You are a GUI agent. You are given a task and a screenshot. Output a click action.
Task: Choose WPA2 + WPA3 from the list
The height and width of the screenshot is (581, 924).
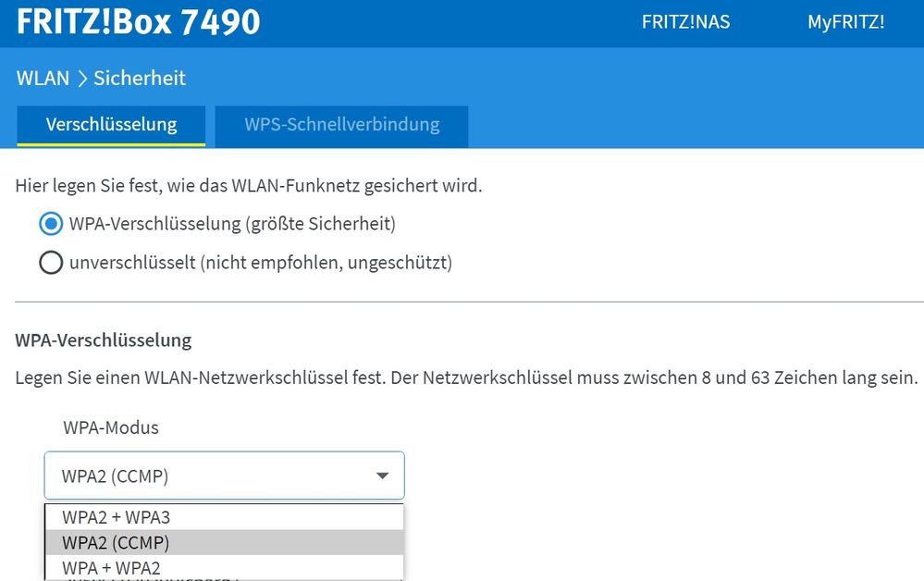pos(225,517)
